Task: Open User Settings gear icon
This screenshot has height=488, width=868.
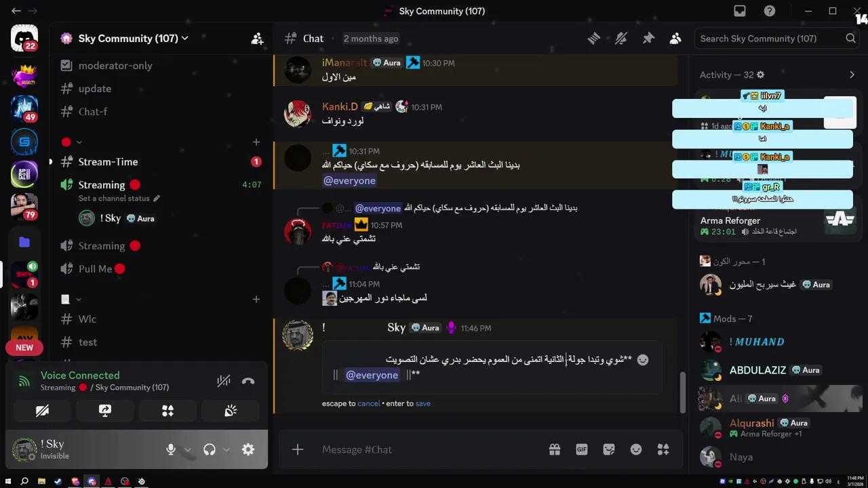Action: tap(248, 449)
